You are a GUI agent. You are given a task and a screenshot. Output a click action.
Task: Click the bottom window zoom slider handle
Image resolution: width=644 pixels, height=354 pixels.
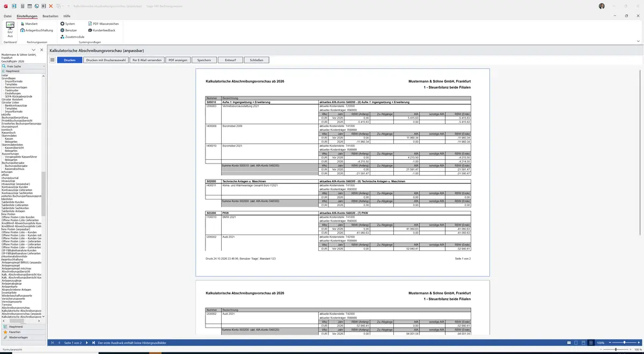(x=615, y=350)
